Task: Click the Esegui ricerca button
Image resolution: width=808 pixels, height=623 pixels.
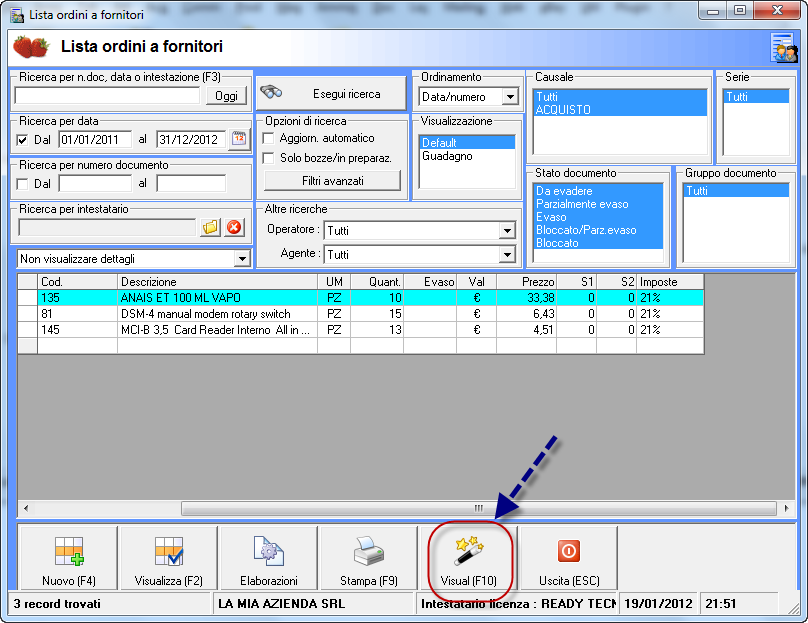Action: coord(332,94)
